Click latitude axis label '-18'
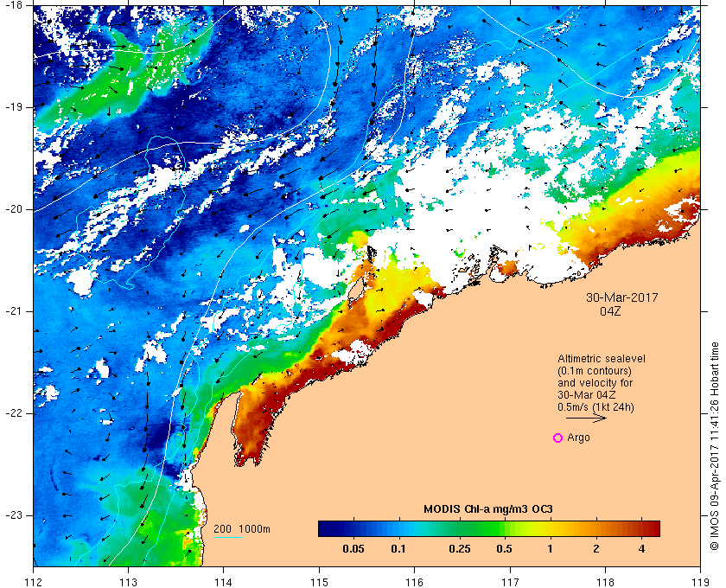 [x=14, y=4]
